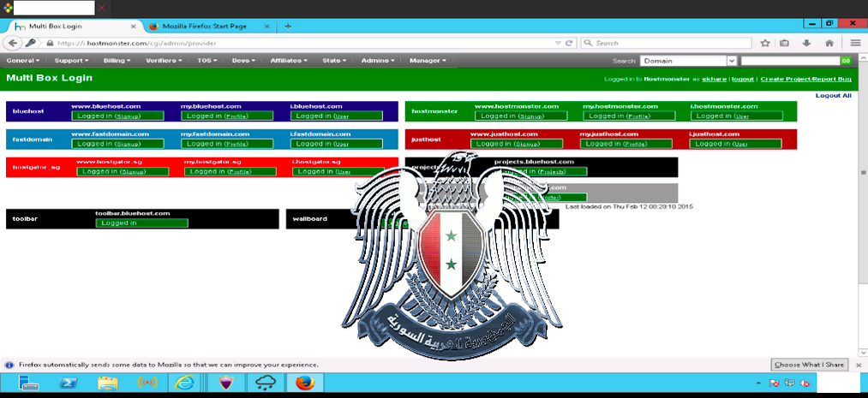Click the magnifier icon in the Search box

589,43
